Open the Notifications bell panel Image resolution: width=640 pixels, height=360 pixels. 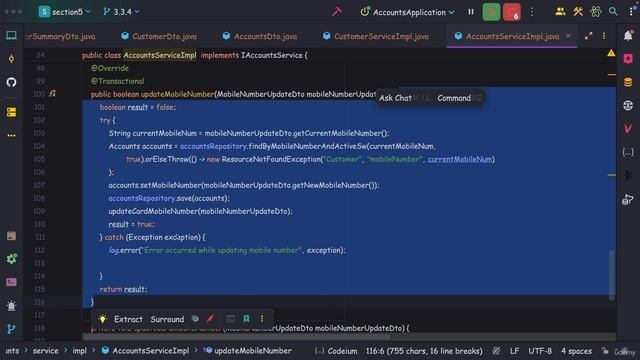(628, 36)
